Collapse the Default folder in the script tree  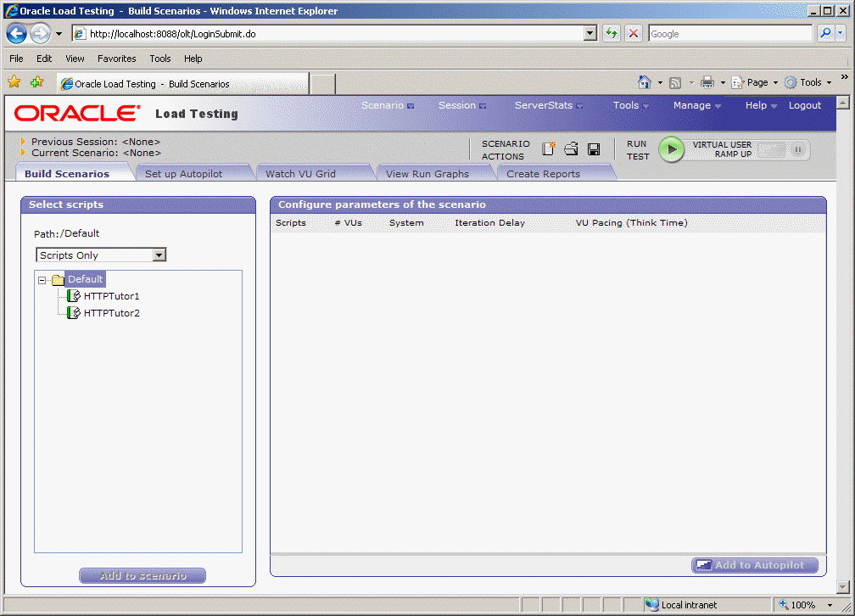pyautogui.click(x=42, y=278)
